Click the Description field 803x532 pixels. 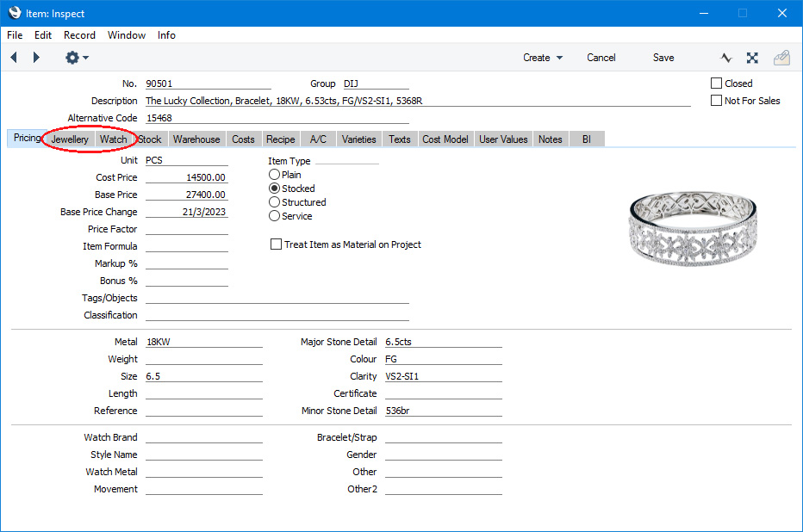pyautogui.click(x=418, y=101)
